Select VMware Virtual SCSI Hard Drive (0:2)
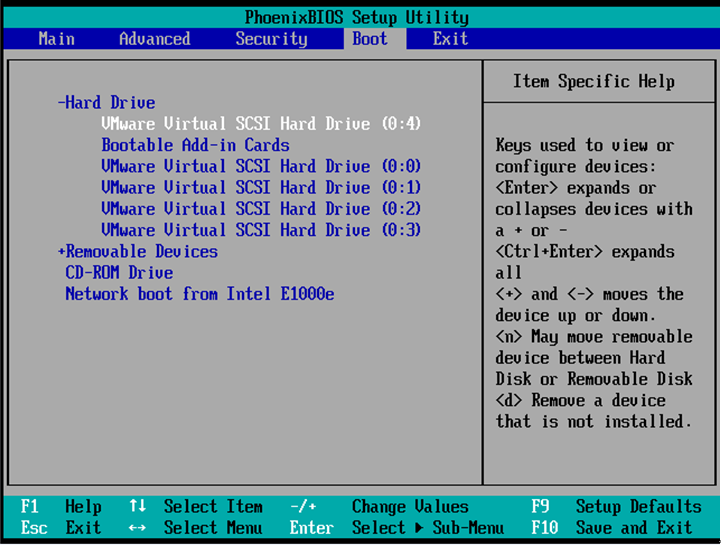721x545 pixels. point(261,209)
